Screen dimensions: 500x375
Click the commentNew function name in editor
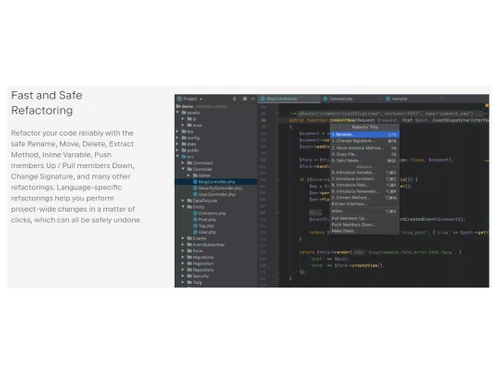[342, 120]
